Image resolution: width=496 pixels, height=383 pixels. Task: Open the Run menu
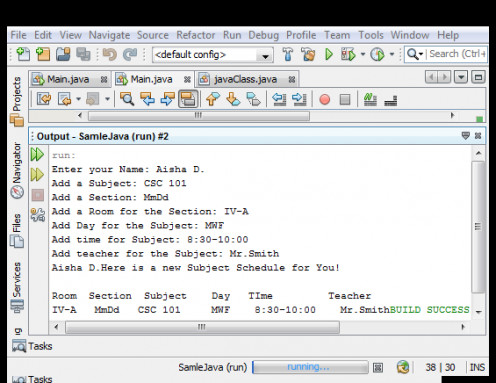point(232,35)
